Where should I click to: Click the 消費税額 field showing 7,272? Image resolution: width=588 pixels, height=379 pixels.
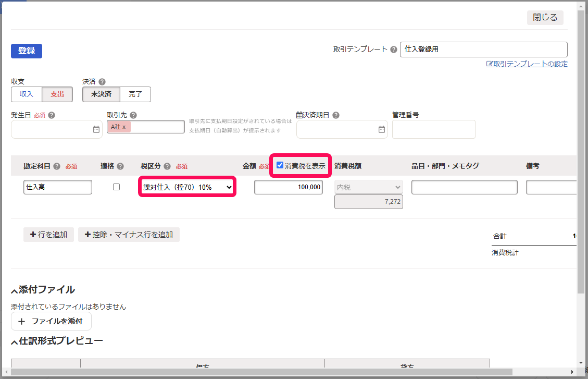click(369, 202)
